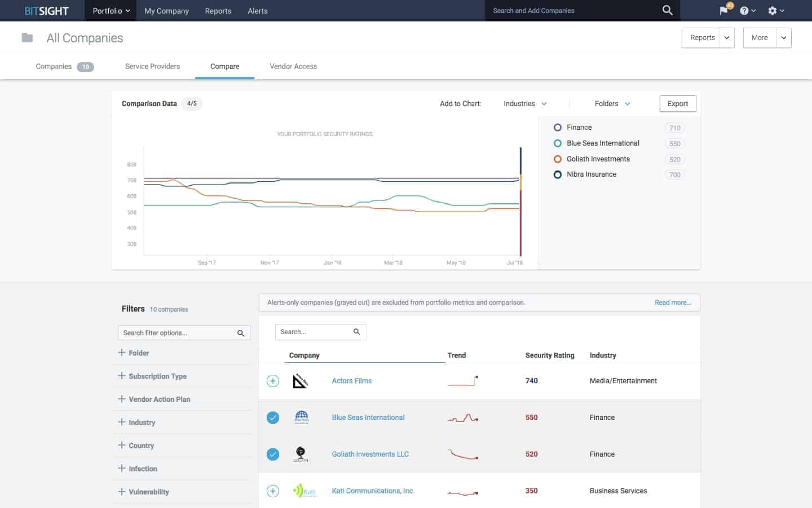The width and height of the screenshot is (812, 508).
Task: Click the More button
Action: pyautogui.click(x=760, y=38)
